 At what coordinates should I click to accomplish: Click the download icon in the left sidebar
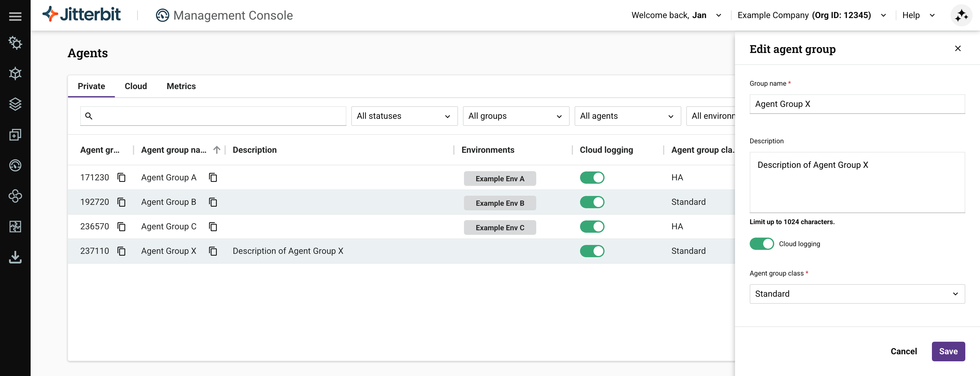coord(15,257)
